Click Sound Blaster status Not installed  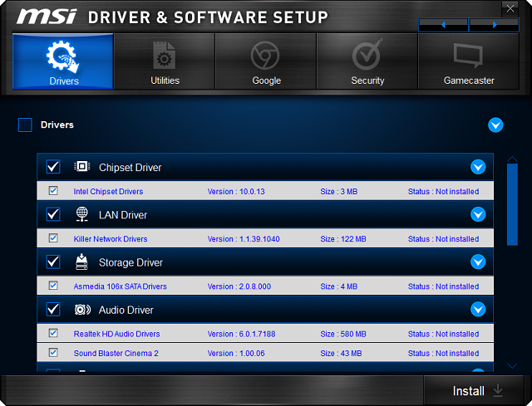(x=443, y=353)
